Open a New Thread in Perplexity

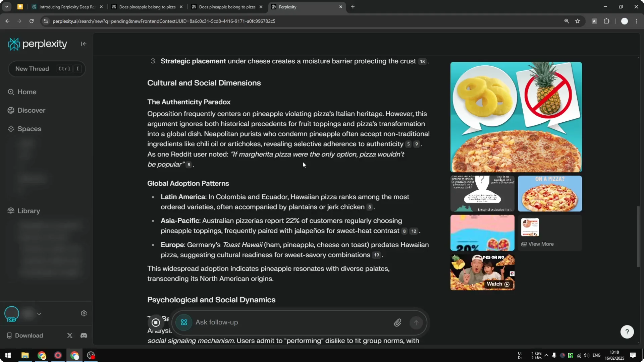point(47,69)
